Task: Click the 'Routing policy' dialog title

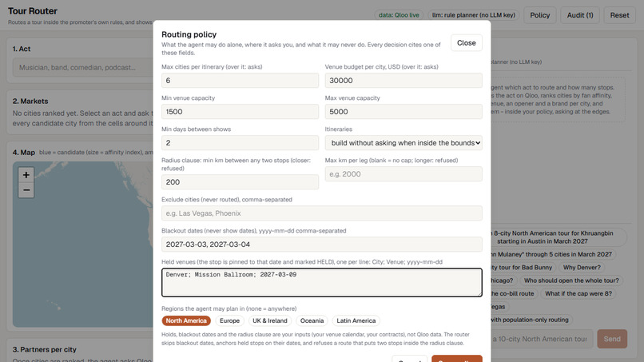Action: coord(189,34)
